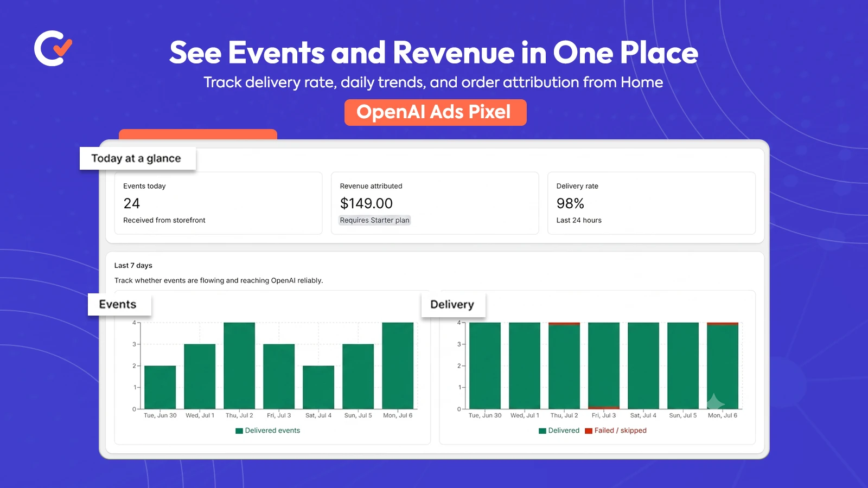Click Received from storefront text

tap(164, 220)
